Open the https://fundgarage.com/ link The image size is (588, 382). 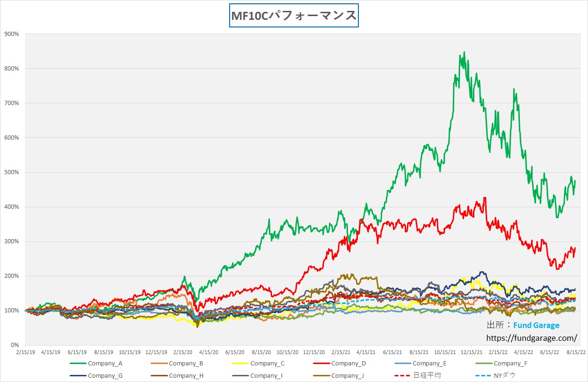(x=532, y=338)
